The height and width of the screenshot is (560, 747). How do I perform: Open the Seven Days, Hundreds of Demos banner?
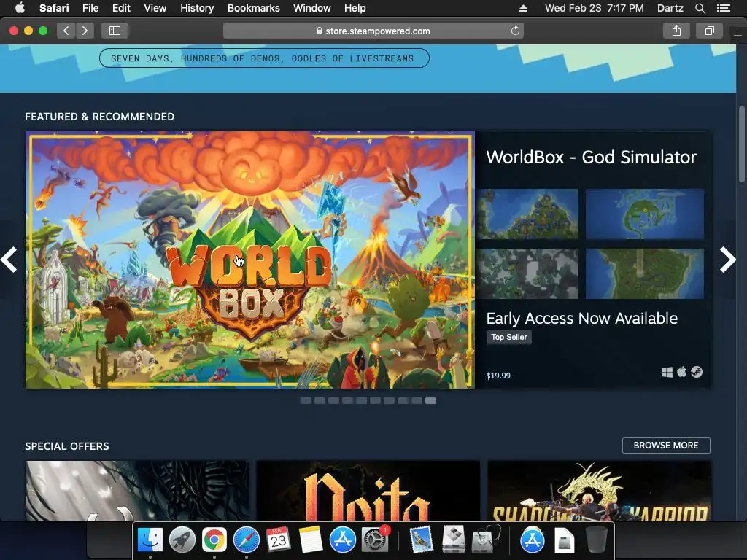pos(264,58)
